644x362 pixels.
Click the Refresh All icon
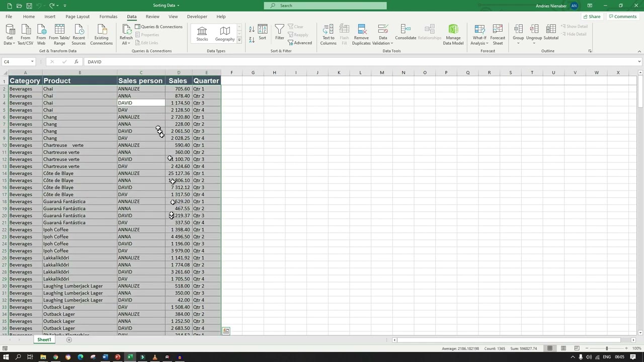coord(126,30)
